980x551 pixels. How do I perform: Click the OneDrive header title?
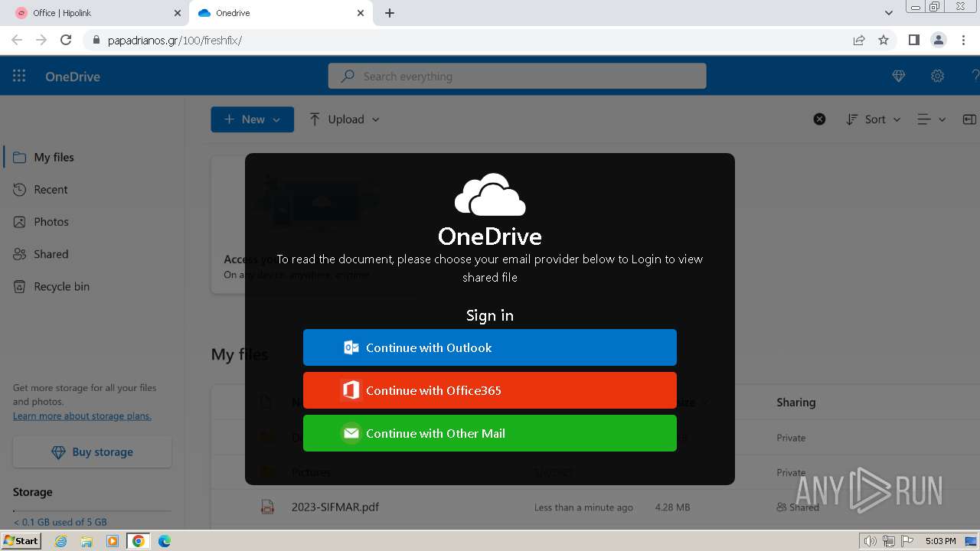point(73,76)
